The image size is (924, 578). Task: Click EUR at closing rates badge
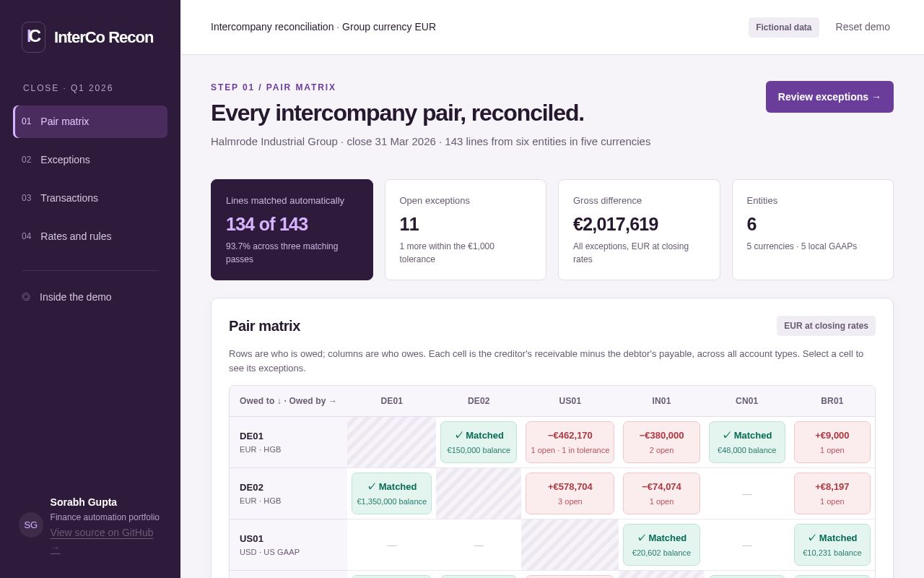tap(826, 326)
